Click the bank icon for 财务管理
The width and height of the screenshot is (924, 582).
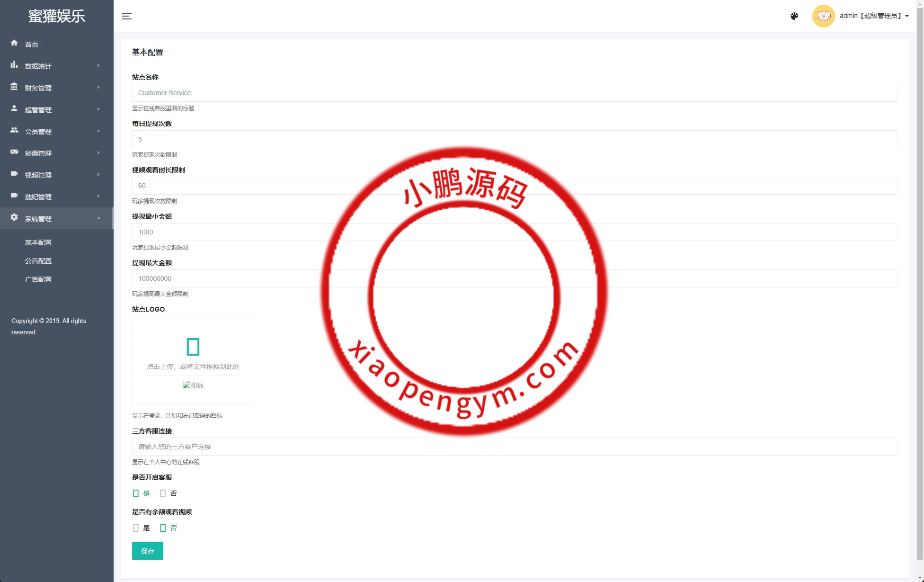point(14,87)
